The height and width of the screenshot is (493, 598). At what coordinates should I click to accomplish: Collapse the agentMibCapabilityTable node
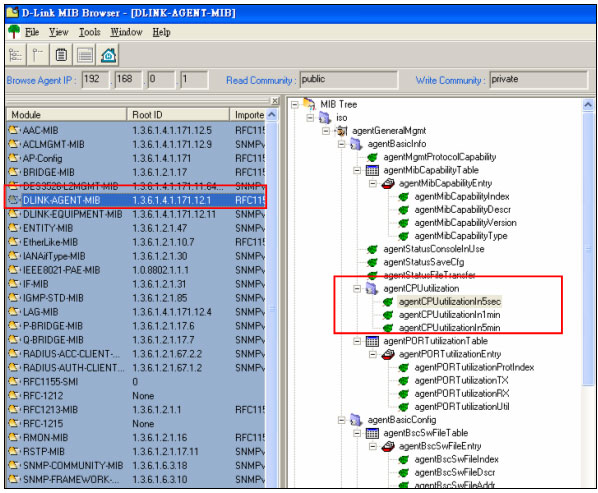[x=357, y=170]
